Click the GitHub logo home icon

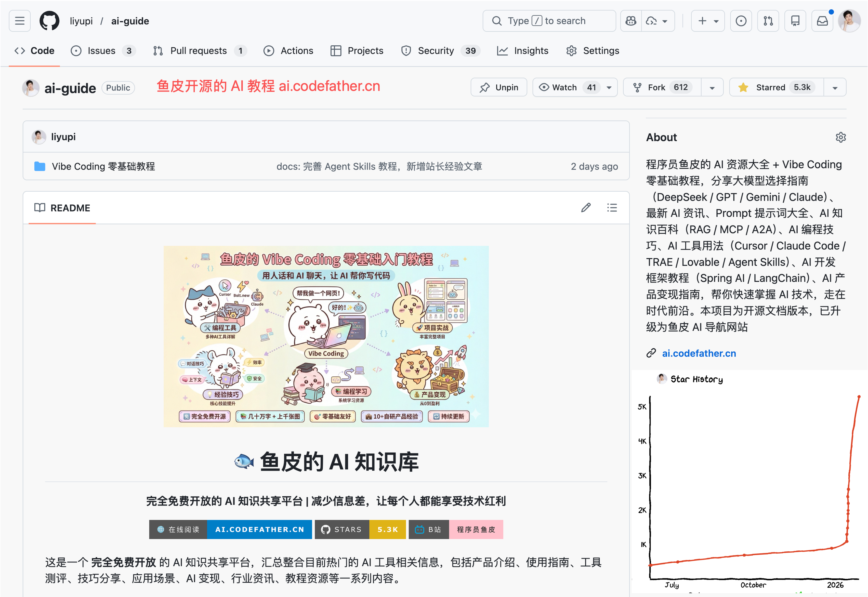pyautogui.click(x=49, y=21)
